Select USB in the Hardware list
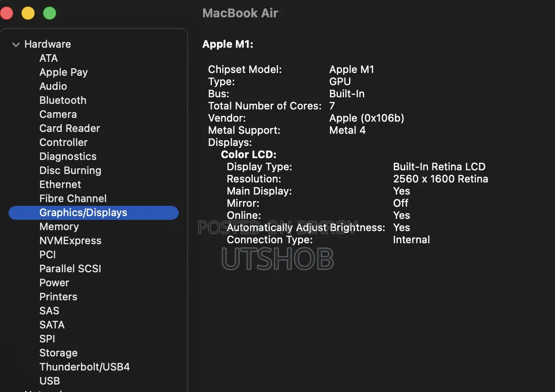Viewport: 555px width, 392px height. (50, 381)
